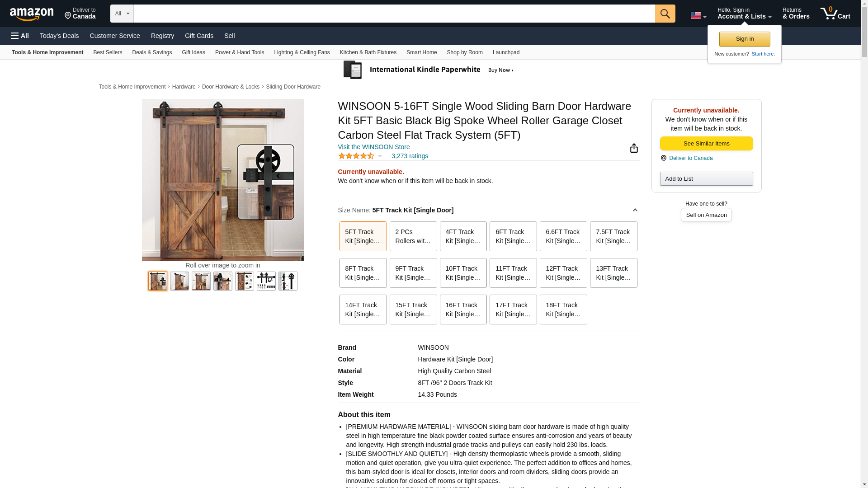Open the All hamburger menu
The height and width of the screenshot is (488, 868).
pyautogui.click(x=20, y=36)
